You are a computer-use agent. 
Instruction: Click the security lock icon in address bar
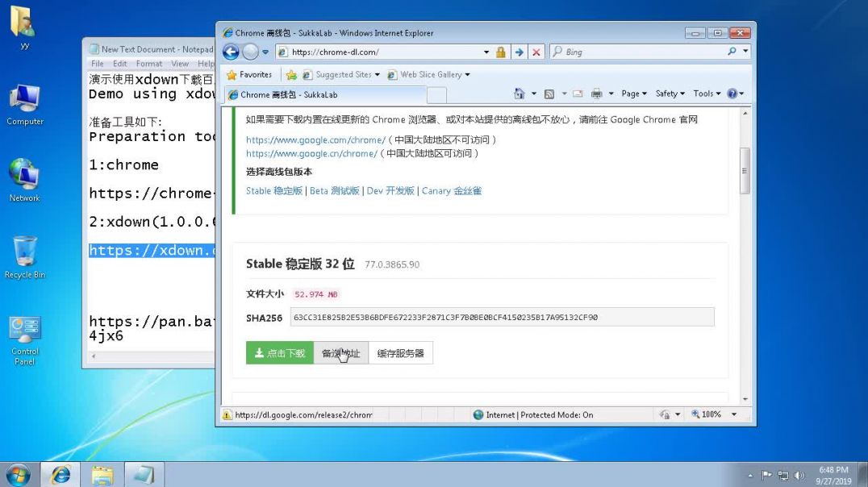(x=501, y=52)
